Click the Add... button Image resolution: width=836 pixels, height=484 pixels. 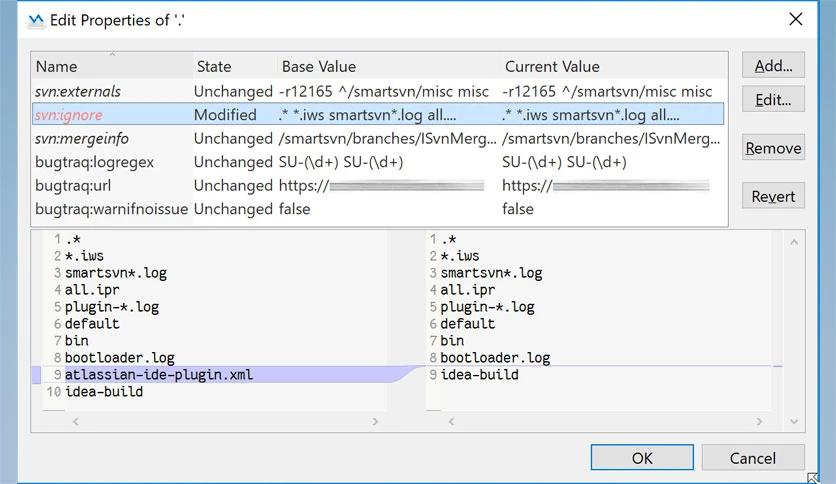[773, 66]
